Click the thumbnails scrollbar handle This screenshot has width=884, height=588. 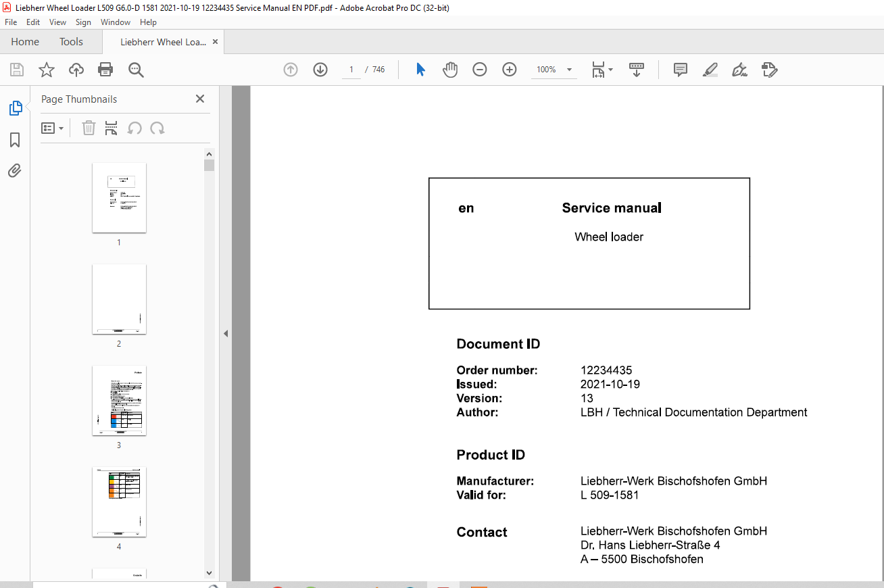coord(210,166)
